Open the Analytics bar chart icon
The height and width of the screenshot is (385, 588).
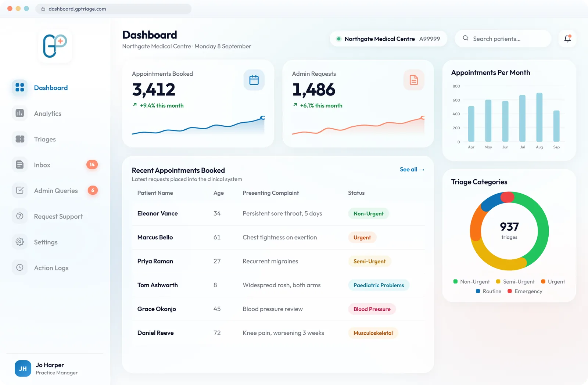coord(20,113)
